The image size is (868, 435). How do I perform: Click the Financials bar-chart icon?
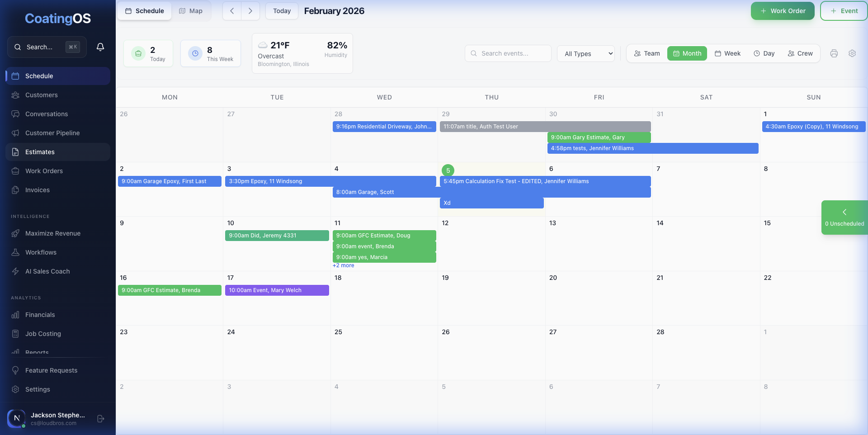(x=15, y=315)
